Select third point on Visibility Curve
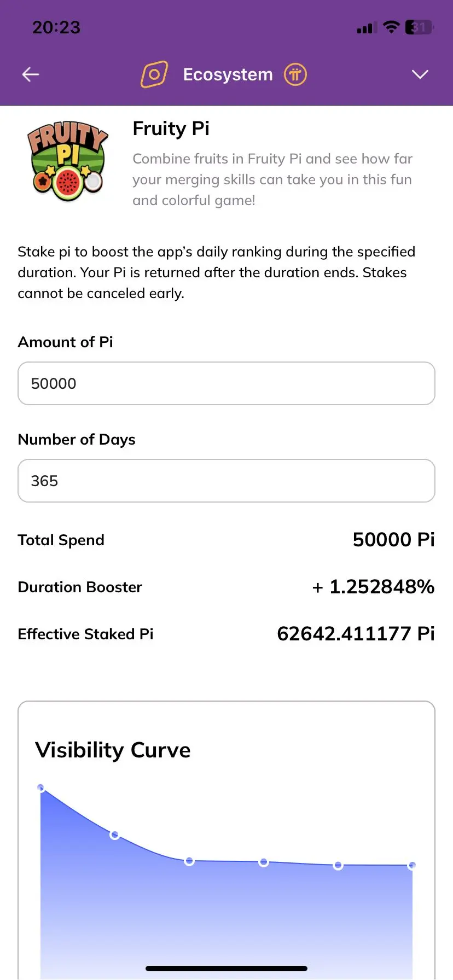The height and width of the screenshot is (980, 453). tap(189, 861)
